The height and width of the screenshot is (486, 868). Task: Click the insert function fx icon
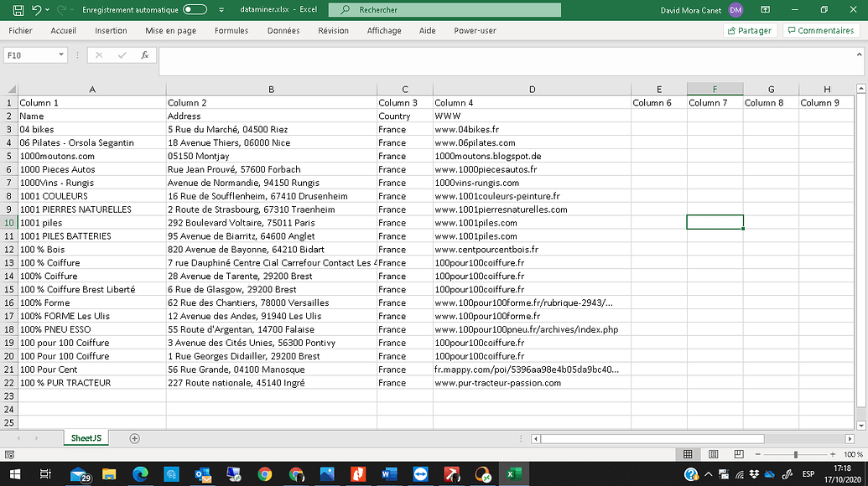tap(145, 55)
